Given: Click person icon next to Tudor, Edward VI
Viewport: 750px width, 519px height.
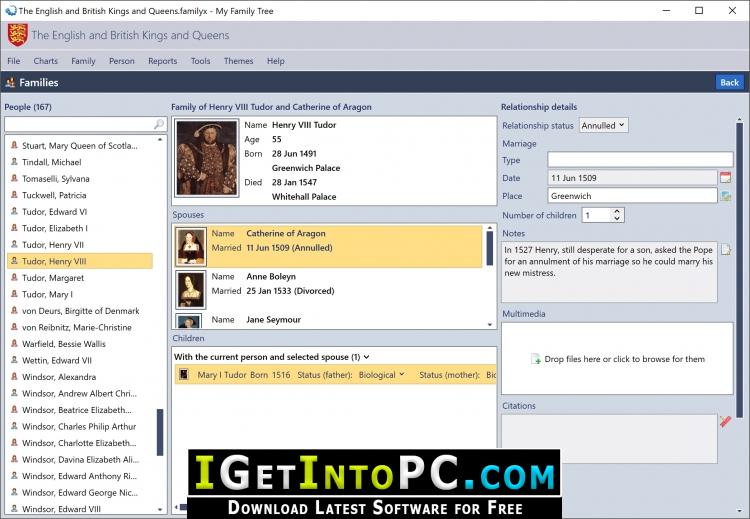Looking at the screenshot, I should (x=14, y=211).
